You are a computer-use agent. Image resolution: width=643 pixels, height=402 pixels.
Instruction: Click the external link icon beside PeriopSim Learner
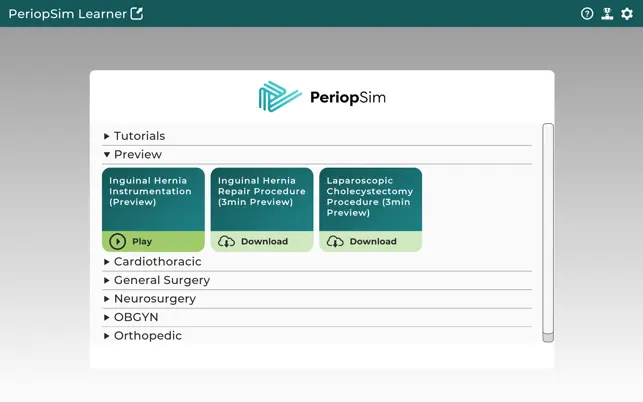click(x=137, y=14)
